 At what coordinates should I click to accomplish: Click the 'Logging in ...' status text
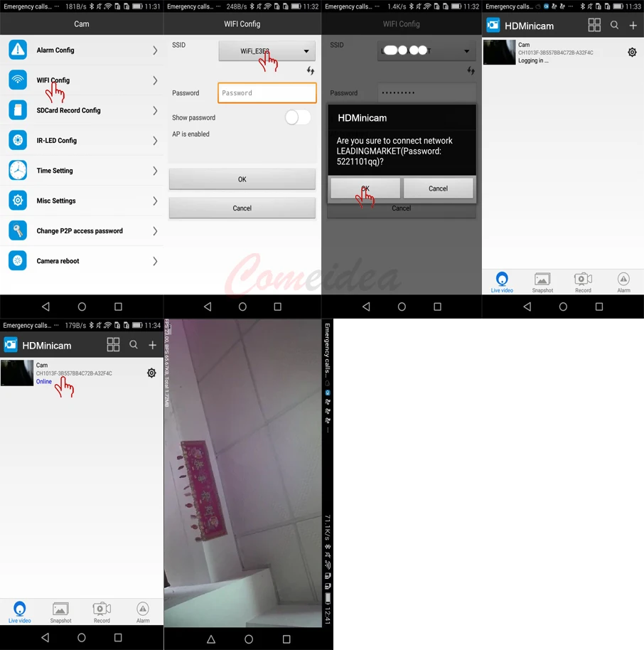(533, 60)
